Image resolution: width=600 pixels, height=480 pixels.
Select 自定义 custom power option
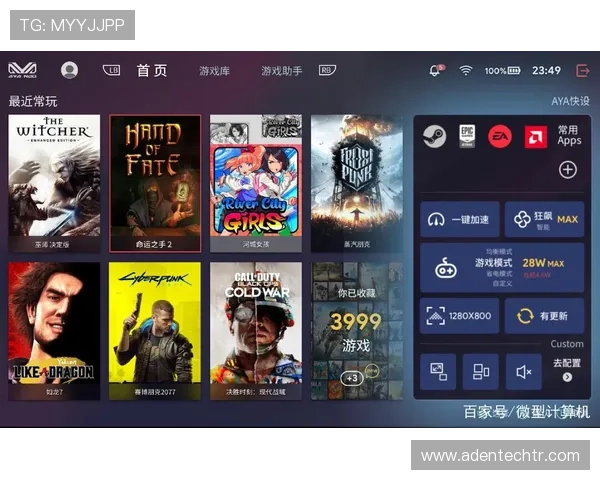click(502, 284)
